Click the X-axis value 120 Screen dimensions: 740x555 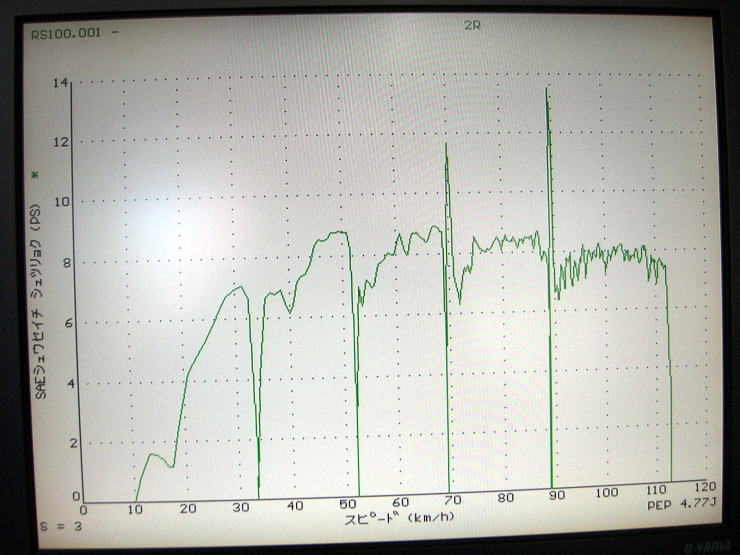tap(705, 487)
